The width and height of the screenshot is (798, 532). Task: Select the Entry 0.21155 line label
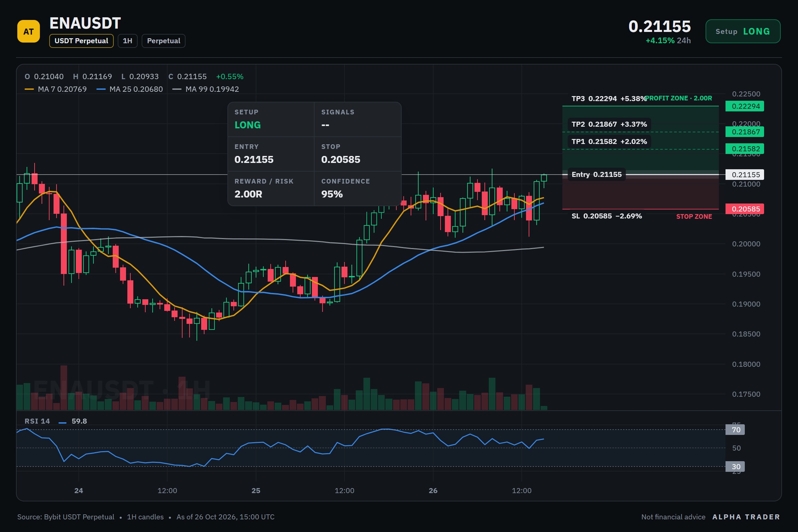point(597,174)
